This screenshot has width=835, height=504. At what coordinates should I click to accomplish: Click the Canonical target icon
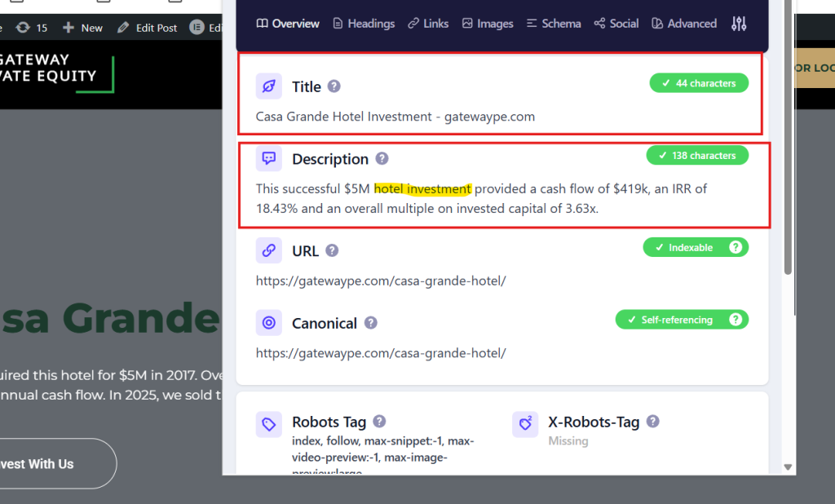pyautogui.click(x=269, y=323)
